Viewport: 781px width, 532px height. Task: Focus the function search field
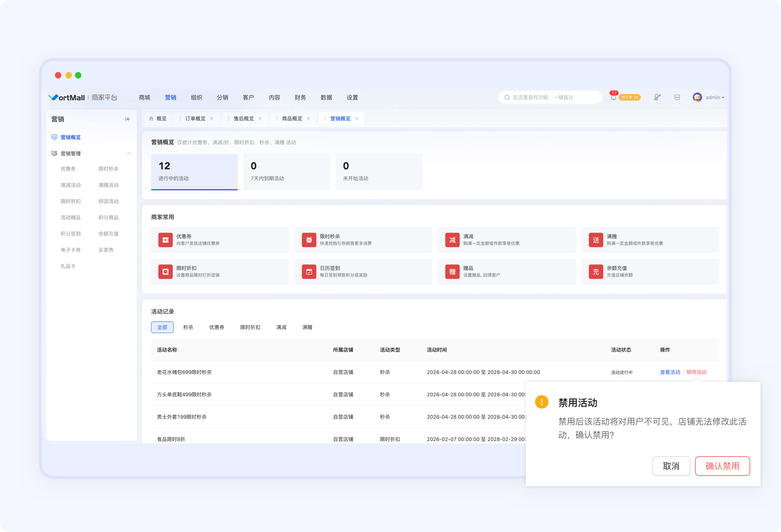point(550,97)
